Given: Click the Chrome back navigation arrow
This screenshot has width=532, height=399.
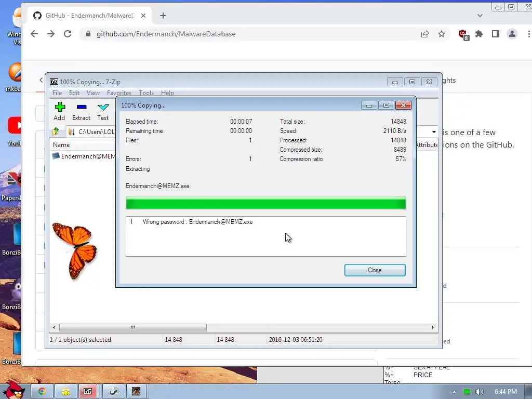Looking at the screenshot, I should pyautogui.click(x=34, y=34).
